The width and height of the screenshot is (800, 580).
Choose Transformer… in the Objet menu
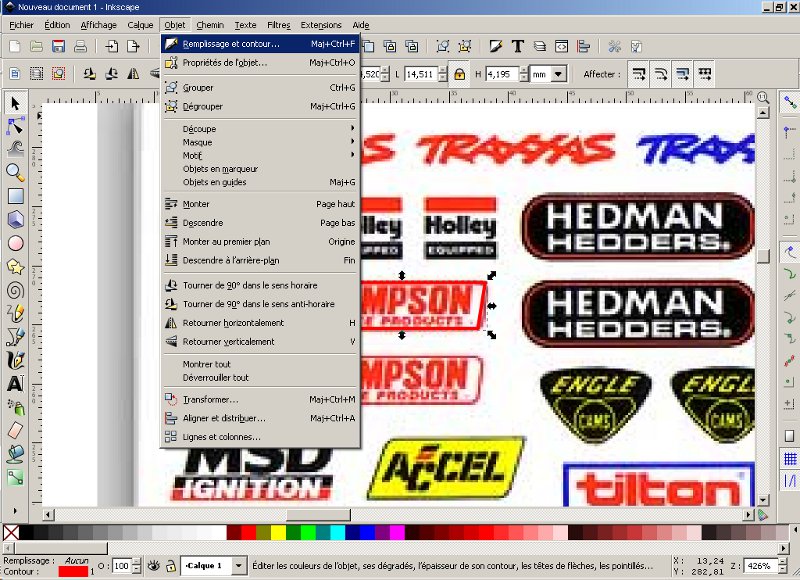click(x=260, y=399)
